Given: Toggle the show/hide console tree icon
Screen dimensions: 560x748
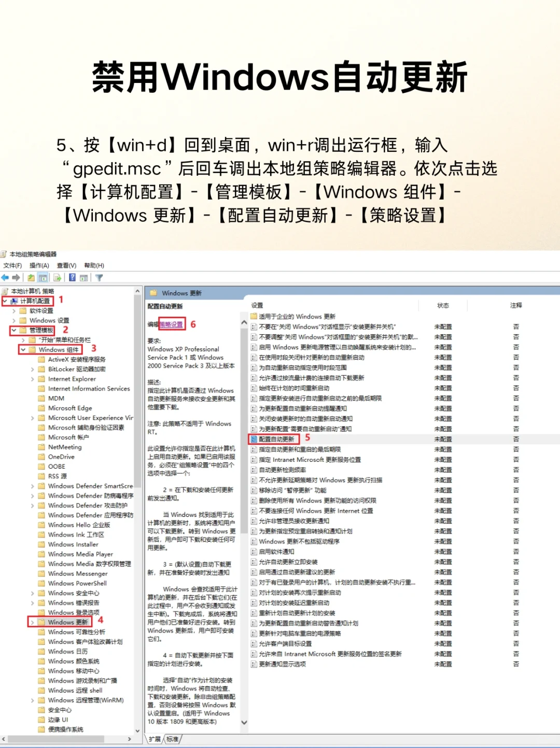Looking at the screenshot, I should [42, 278].
